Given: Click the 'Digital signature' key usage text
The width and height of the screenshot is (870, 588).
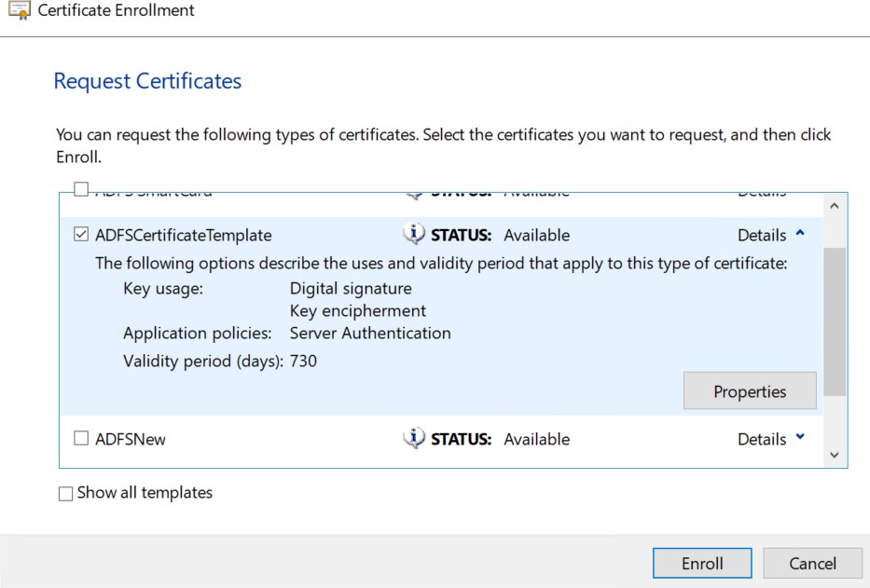Looking at the screenshot, I should [x=351, y=289].
